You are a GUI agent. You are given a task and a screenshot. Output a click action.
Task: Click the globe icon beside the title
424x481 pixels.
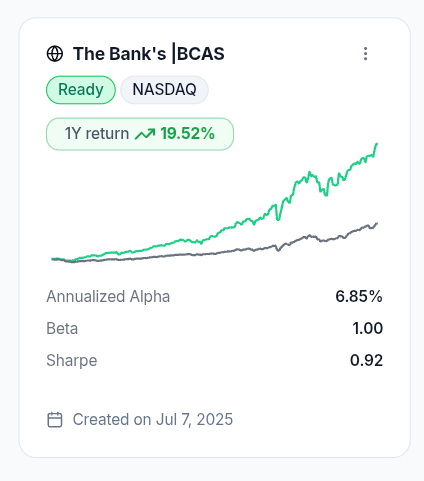[55, 54]
